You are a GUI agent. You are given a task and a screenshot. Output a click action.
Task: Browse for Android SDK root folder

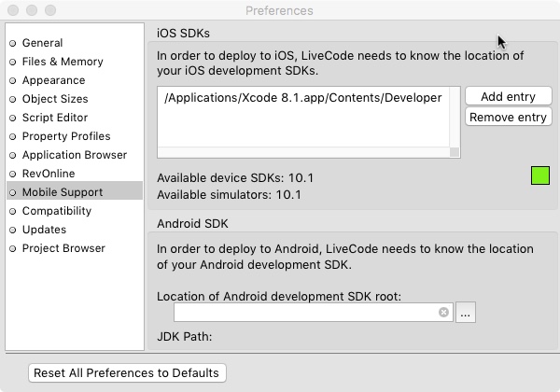pos(466,313)
